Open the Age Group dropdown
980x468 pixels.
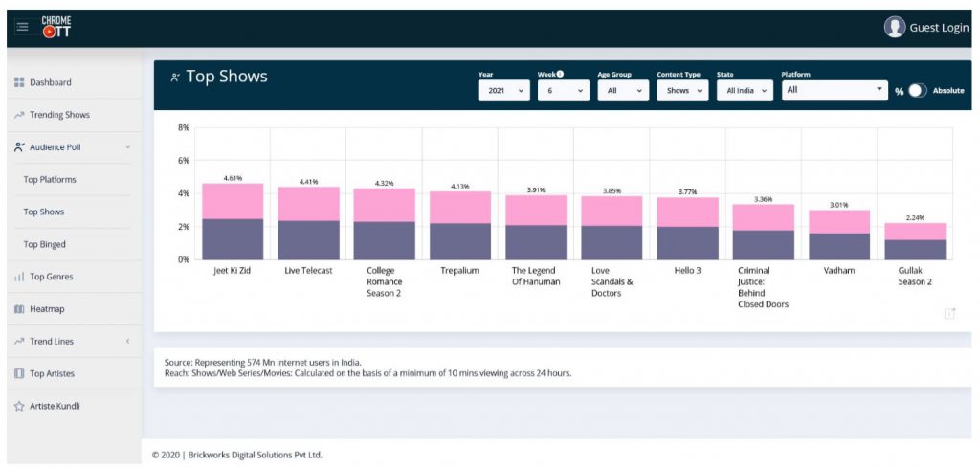point(623,91)
